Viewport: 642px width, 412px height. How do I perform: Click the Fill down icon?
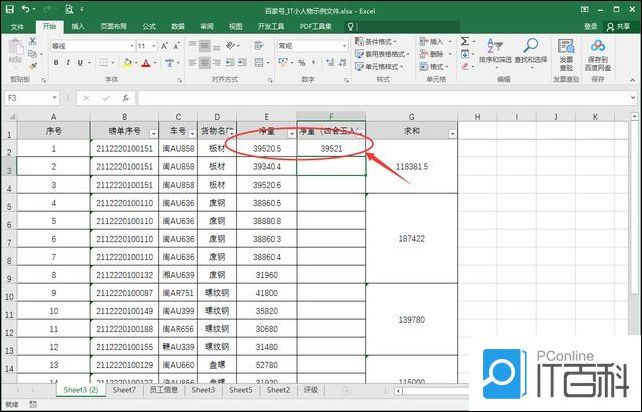tap(465, 54)
